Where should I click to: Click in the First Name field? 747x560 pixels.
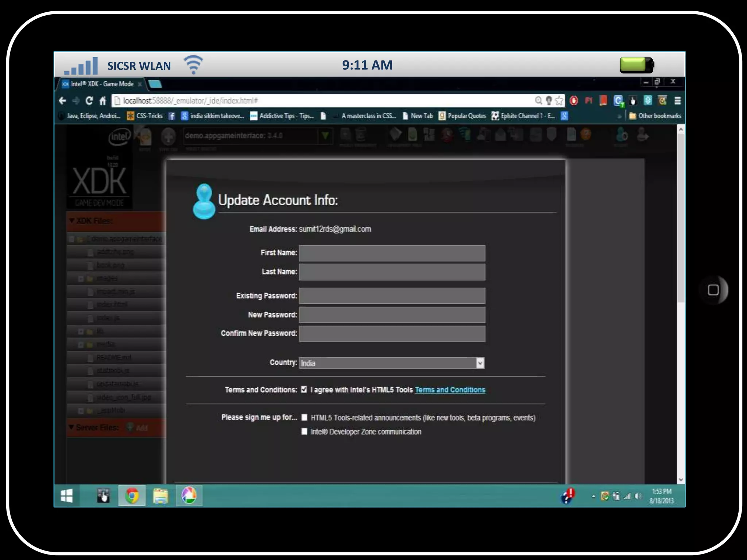click(x=392, y=253)
